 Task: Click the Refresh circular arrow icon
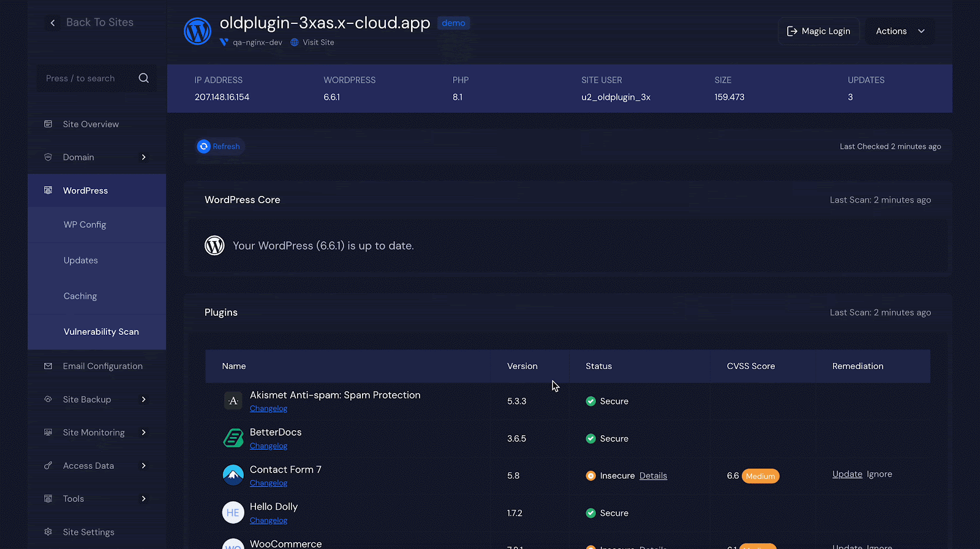(x=204, y=146)
